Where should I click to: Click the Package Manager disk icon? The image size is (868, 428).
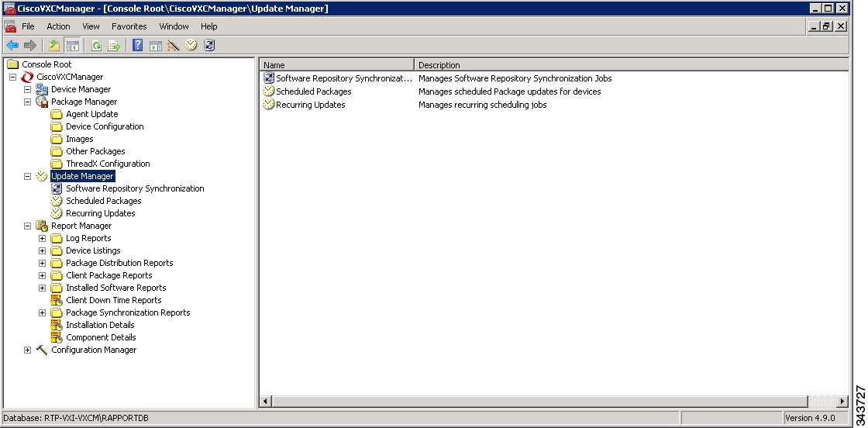pyautogui.click(x=42, y=102)
